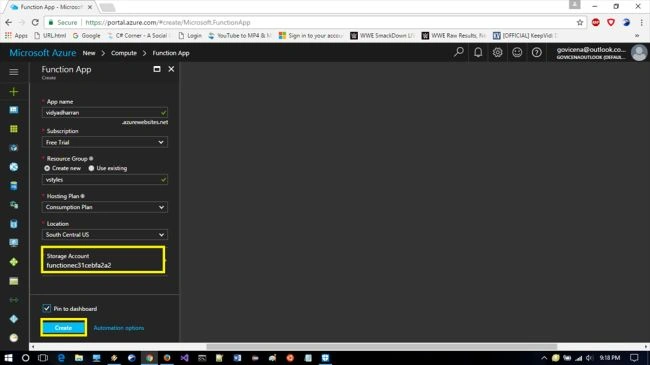Open the Dashboard icon in sidebar

tap(14, 110)
